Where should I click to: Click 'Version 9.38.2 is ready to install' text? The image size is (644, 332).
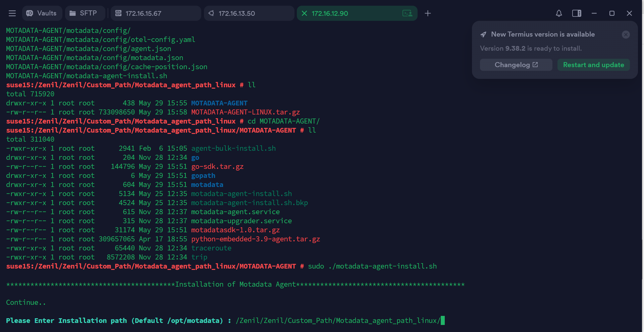pyautogui.click(x=531, y=48)
